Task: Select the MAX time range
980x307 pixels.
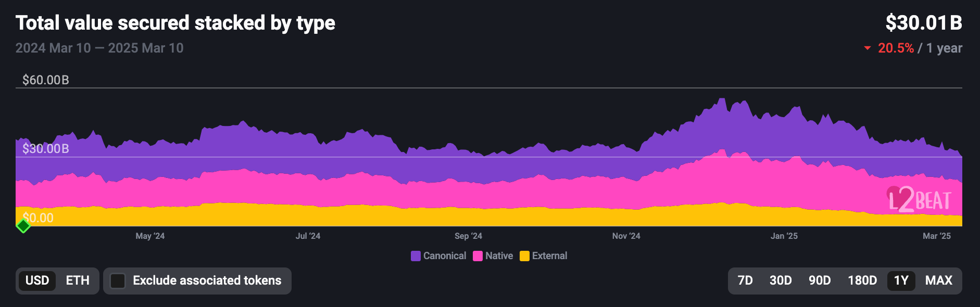Action: coord(939,280)
